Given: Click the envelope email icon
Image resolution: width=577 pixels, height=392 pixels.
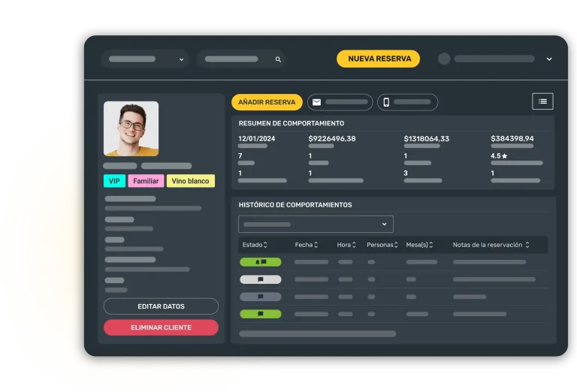Looking at the screenshot, I should click(x=316, y=102).
